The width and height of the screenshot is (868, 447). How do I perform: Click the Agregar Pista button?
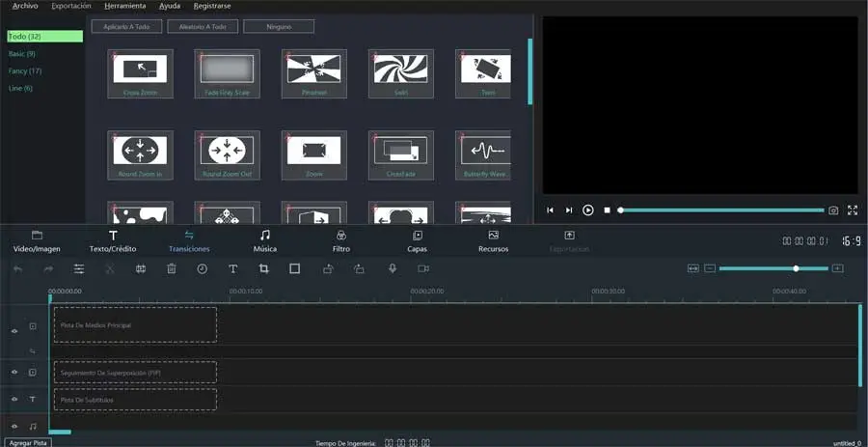[x=26, y=442]
